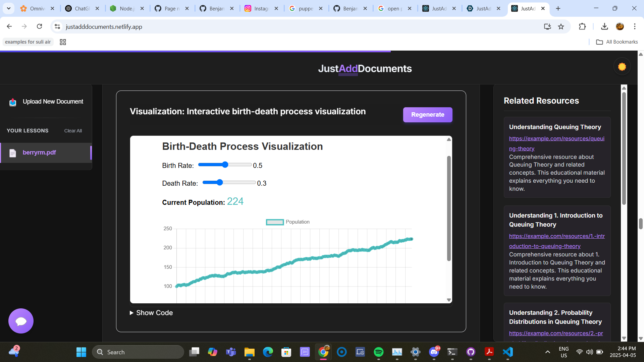Click the Birth Rate slider
Screen dimensions: 644x362
click(x=225, y=165)
